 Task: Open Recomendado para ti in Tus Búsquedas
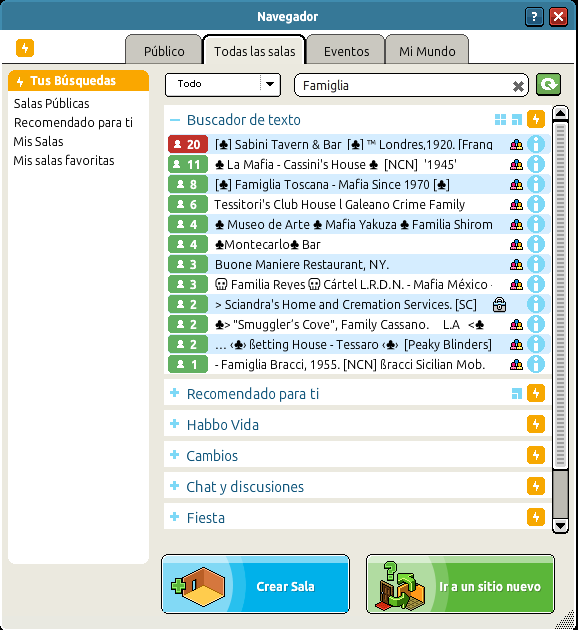tap(73, 123)
